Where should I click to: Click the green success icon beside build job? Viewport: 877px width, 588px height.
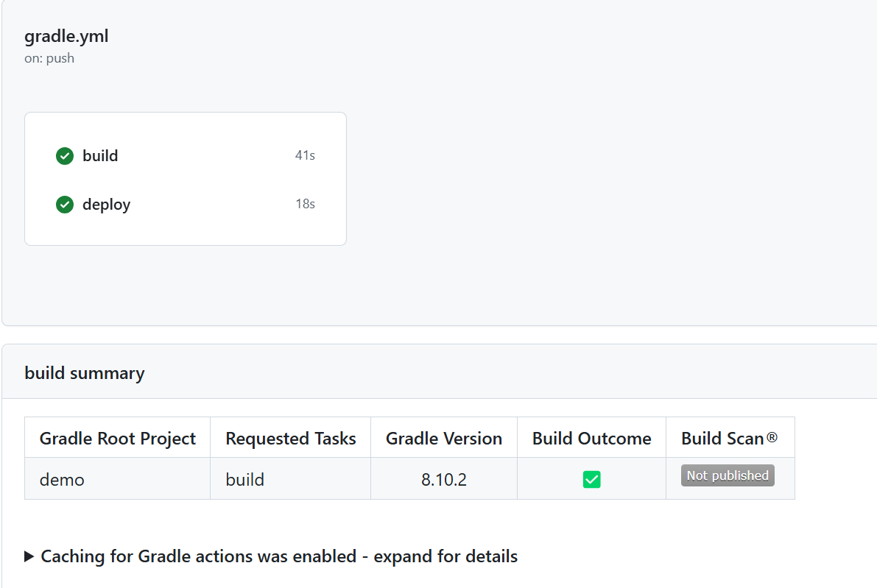[65, 156]
